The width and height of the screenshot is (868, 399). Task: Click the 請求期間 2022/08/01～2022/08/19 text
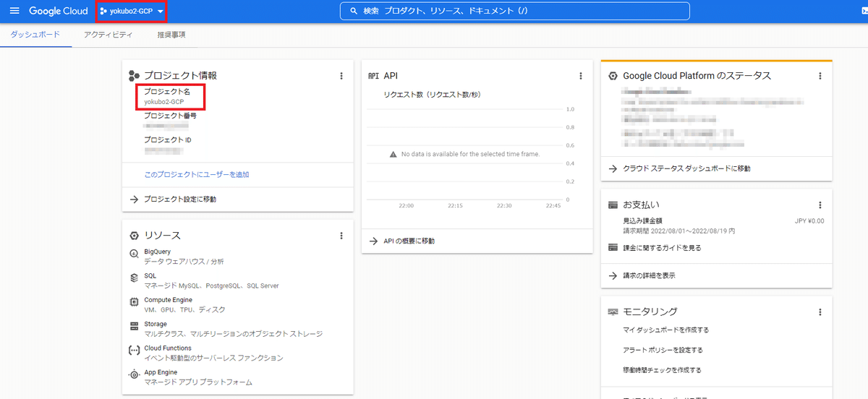678,231
